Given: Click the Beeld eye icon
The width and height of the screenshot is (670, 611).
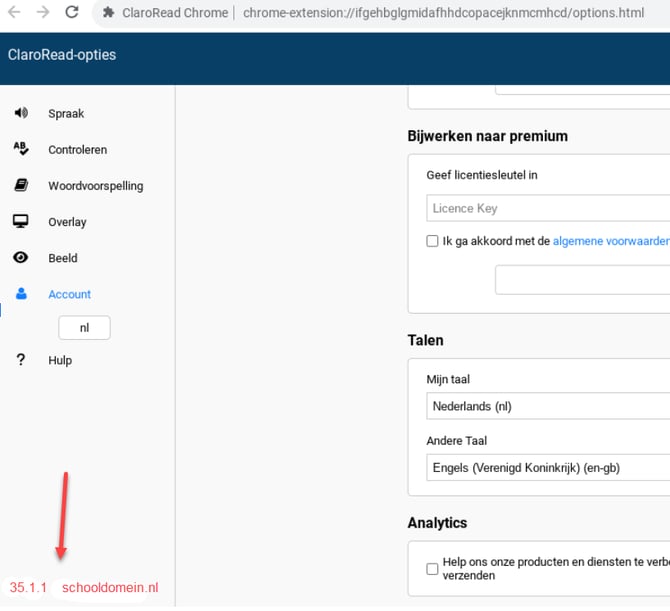Looking at the screenshot, I should [21, 257].
